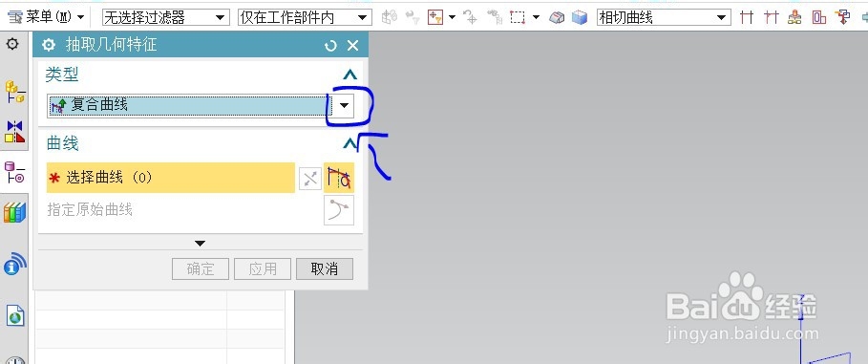The width and height of the screenshot is (868, 364).
Task: Open the 无选择过滤器 selection filter dropdown
Action: click(165, 18)
